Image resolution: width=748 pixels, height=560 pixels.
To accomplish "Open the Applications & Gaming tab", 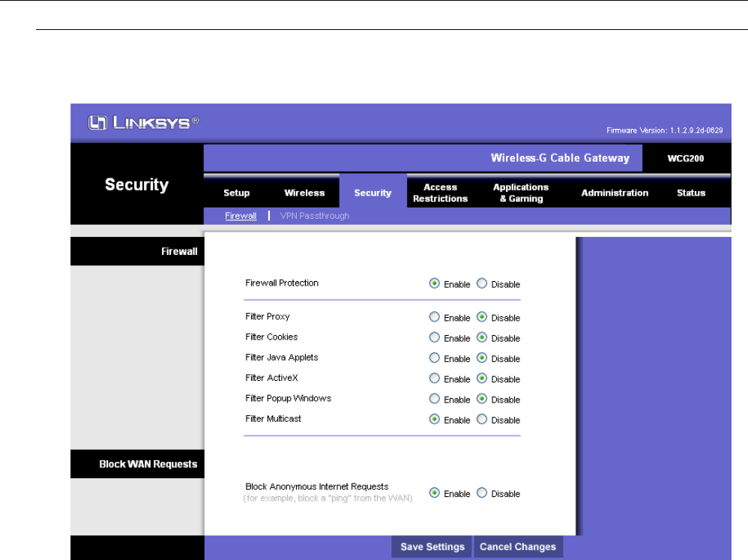I will point(521,193).
